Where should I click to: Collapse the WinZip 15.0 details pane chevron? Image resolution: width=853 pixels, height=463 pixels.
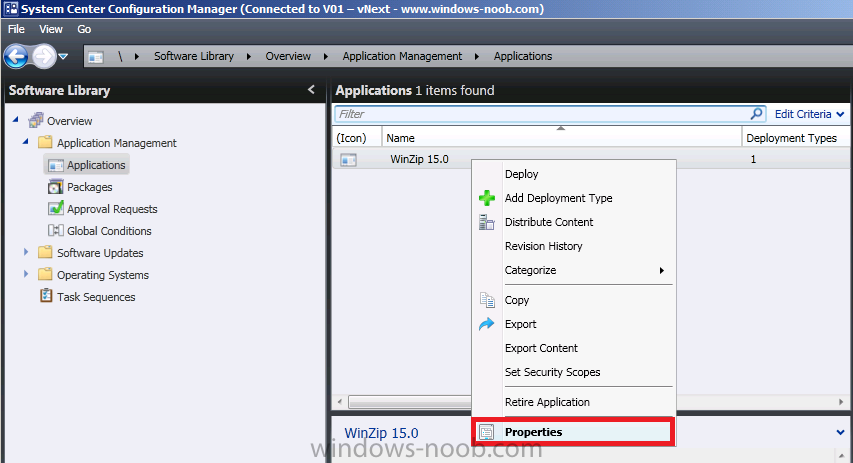(840, 433)
